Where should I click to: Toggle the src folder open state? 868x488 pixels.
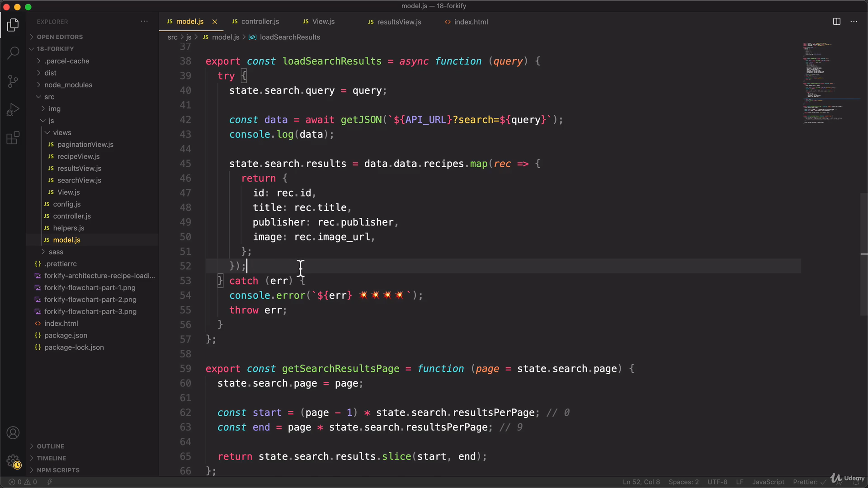50,97
